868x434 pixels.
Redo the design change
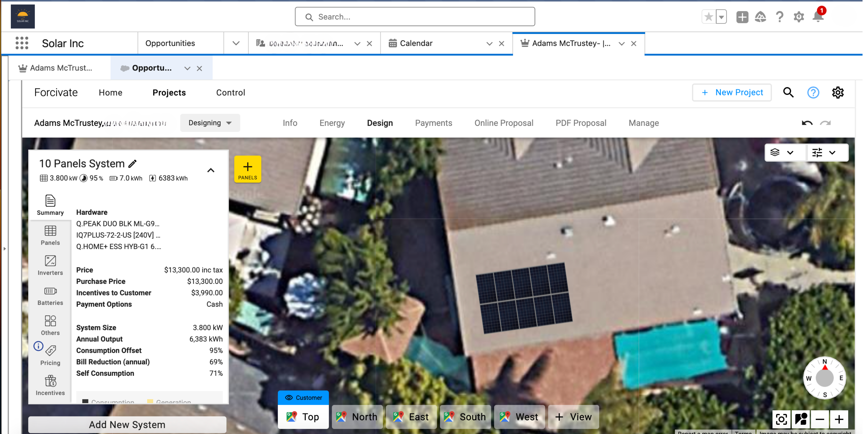tap(826, 123)
